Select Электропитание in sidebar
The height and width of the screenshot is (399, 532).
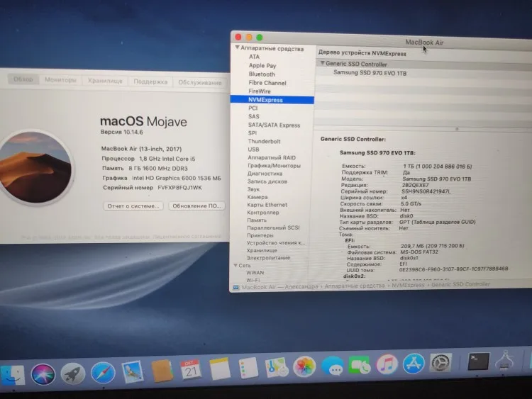[x=268, y=258]
